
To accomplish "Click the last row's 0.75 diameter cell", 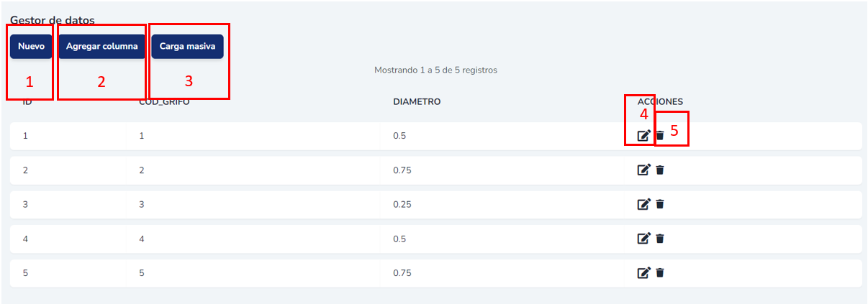I will point(402,273).
